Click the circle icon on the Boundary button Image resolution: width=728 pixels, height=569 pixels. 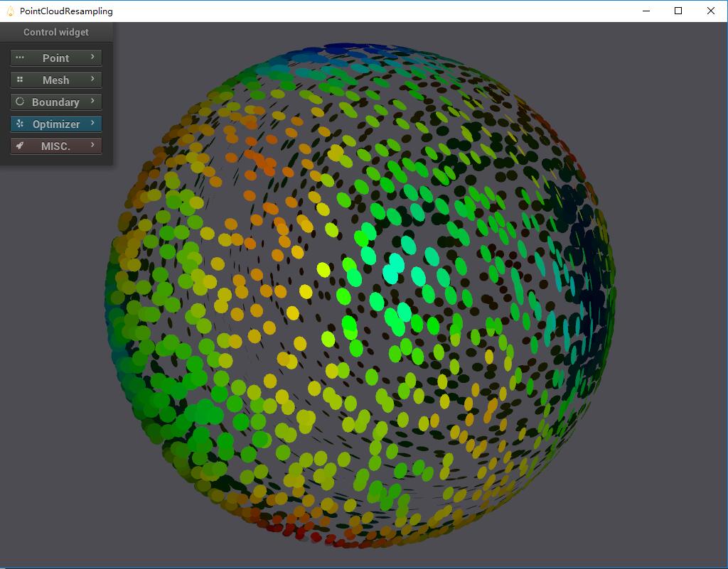coord(20,102)
